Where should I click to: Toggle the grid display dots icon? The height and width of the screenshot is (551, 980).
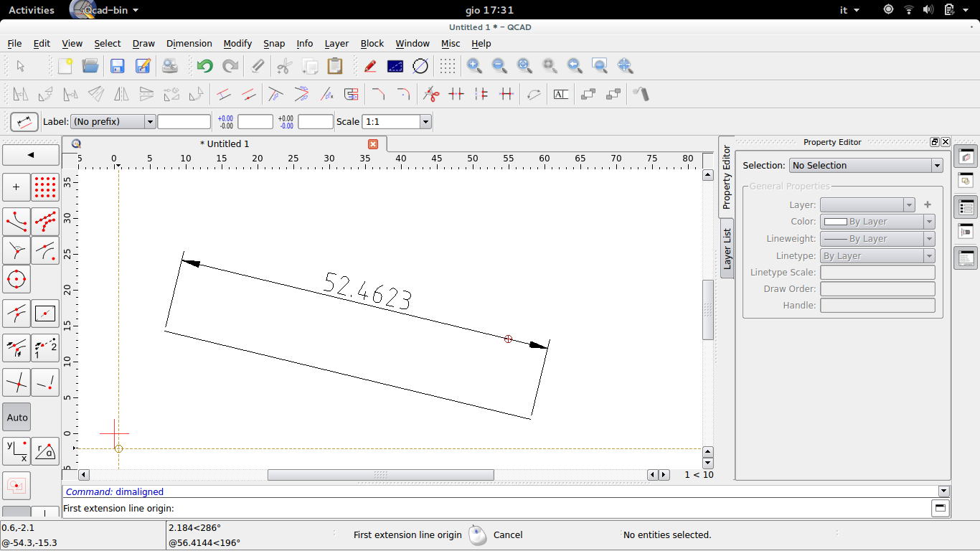(x=448, y=66)
